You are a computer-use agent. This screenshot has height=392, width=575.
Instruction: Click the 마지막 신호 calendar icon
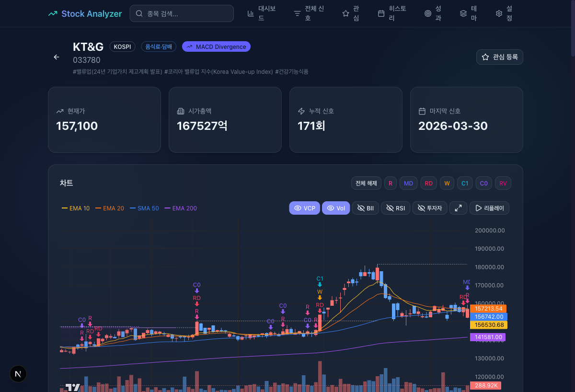tap(422, 111)
